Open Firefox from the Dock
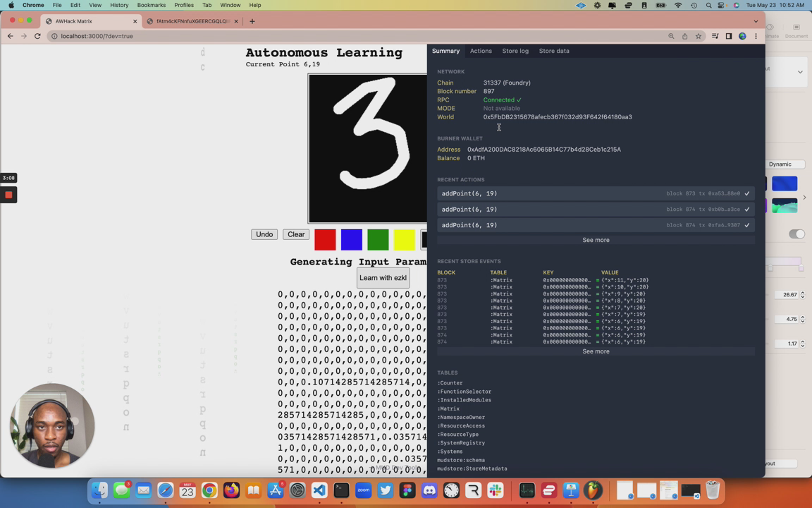812x508 pixels. [x=231, y=490]
